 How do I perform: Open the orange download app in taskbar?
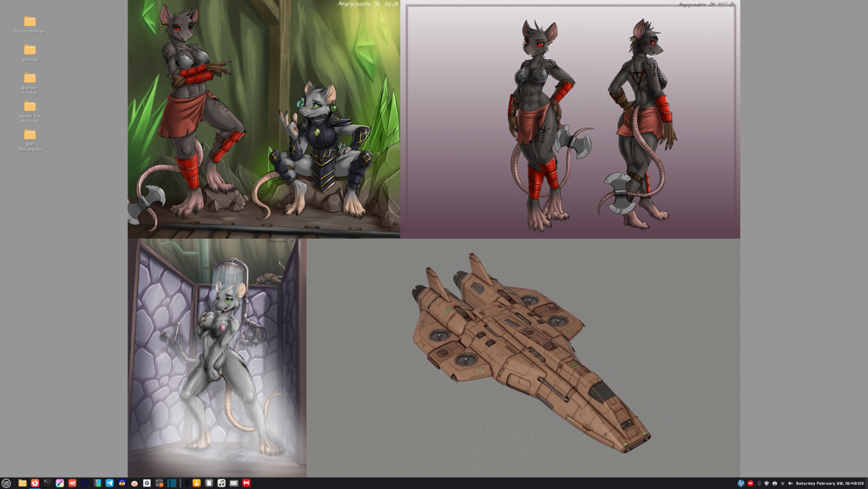(x=196, y=484)
